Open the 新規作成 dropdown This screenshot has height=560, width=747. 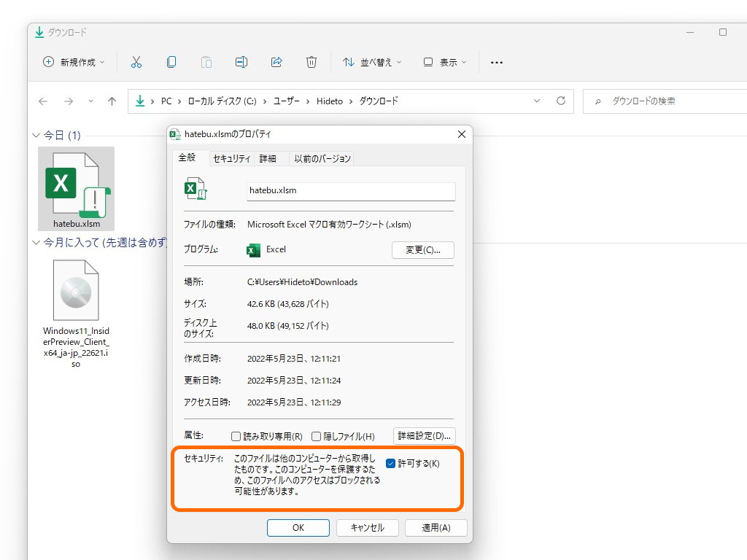[74, 62]
